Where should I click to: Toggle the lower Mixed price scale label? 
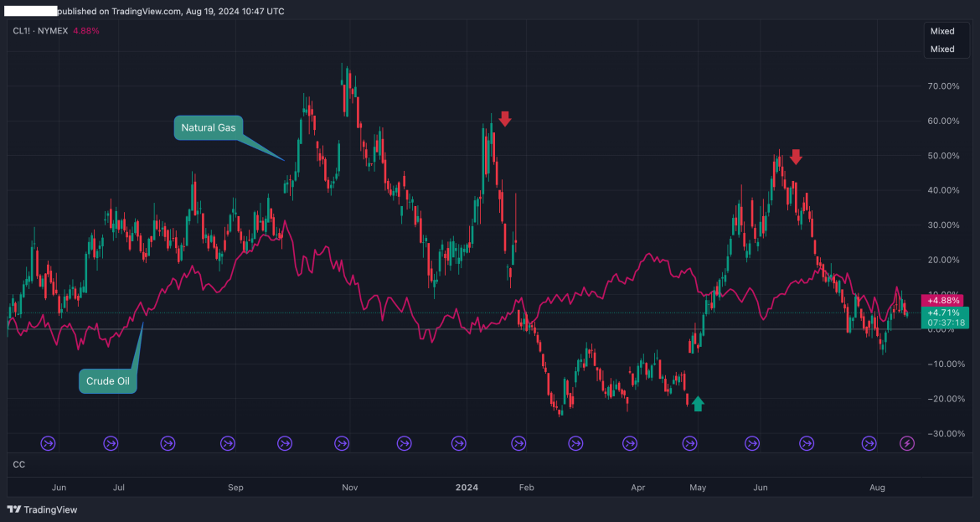[x=942, y=49]
